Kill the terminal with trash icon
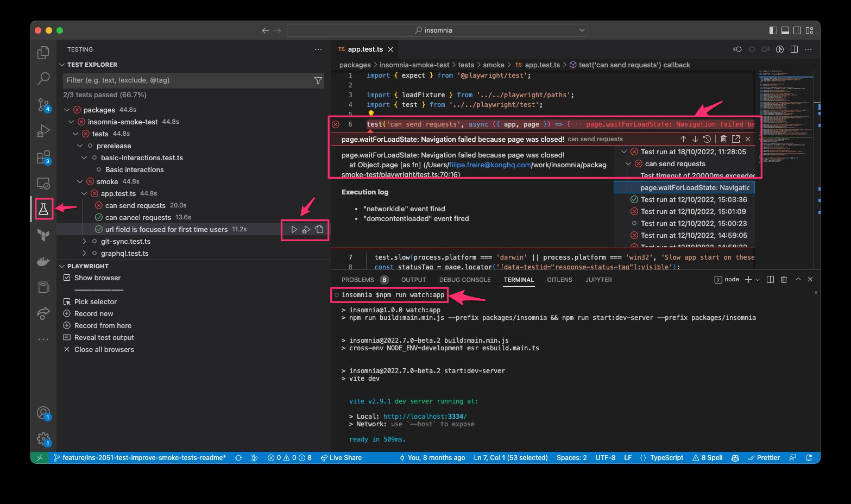 [x=784, y=279]
